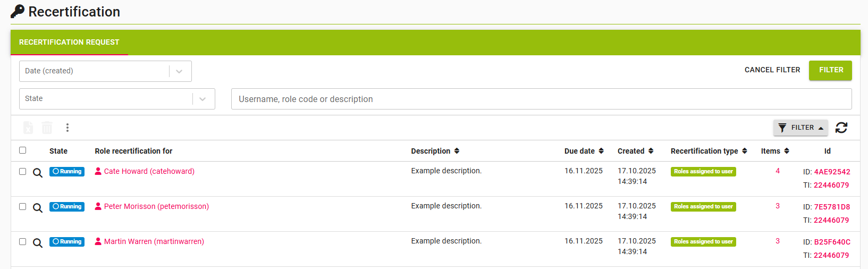Screen dimensions: 868x269
Task: Select checkbox for Cate Howard row
Action: (x=23, y=171)
